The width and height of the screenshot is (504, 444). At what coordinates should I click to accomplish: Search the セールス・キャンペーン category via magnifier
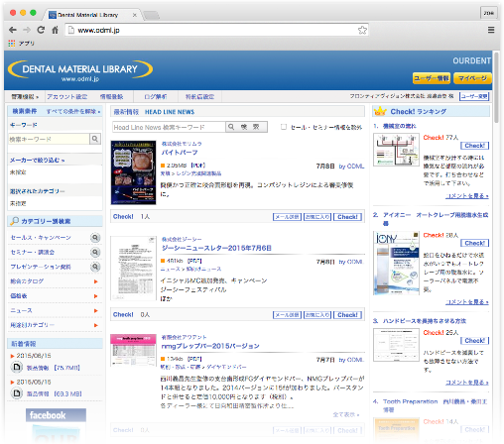tap(95, 238)
